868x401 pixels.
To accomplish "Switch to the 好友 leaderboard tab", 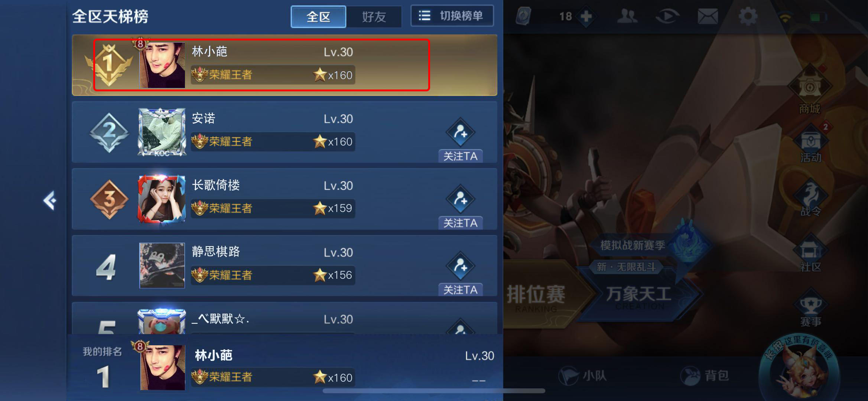I will coord(374,17).
